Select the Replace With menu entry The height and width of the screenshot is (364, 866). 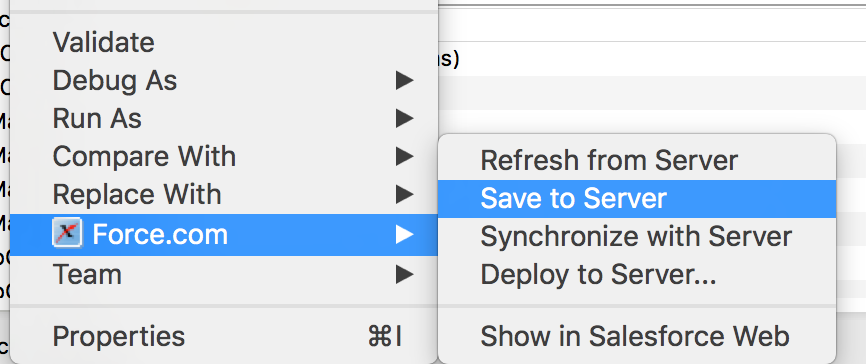[137, 194]
